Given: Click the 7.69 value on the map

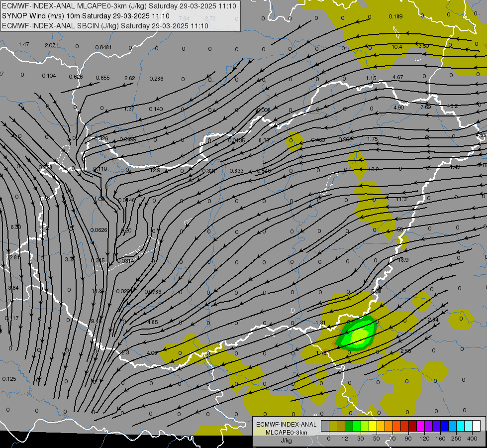Looking at the screenshot, I should coord(425,107).
